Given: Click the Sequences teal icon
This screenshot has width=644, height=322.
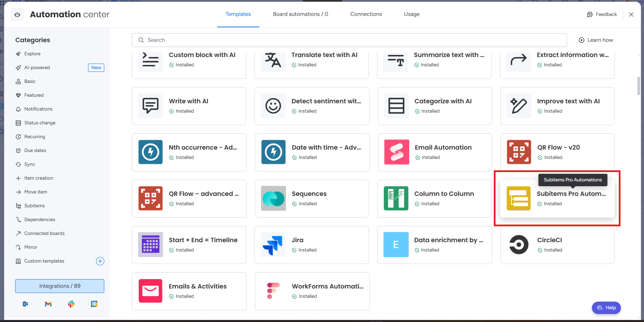Looking at the screenshot, I should pyautogui.click(x=273, y=198).
